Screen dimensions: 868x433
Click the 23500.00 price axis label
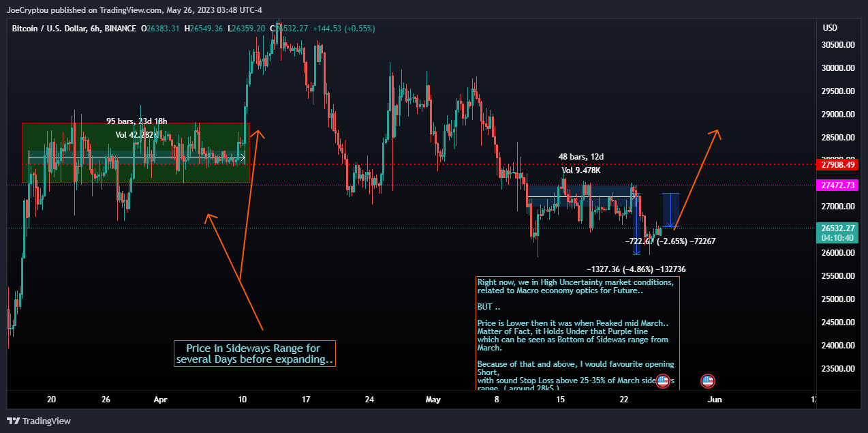(839, 369)
